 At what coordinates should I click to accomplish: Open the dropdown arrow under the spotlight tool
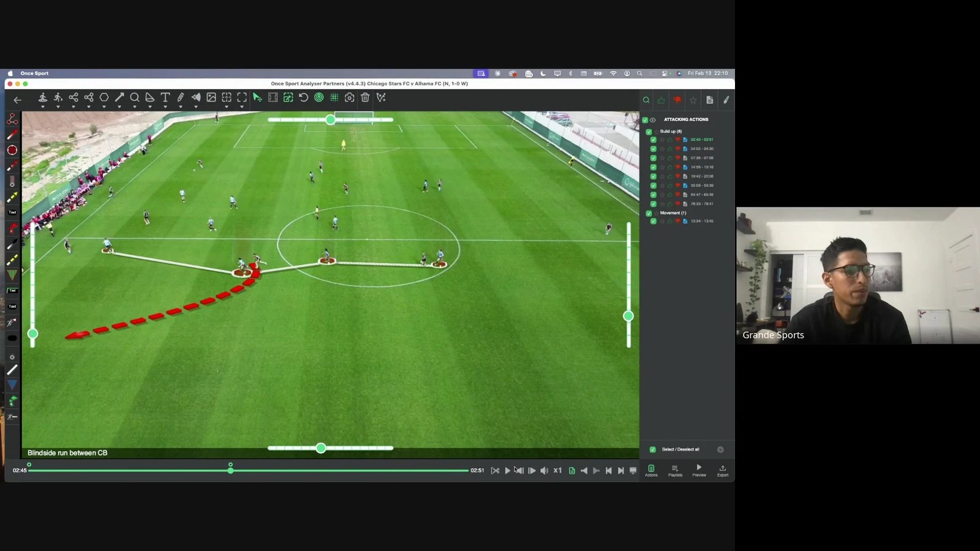click(42, 107)
